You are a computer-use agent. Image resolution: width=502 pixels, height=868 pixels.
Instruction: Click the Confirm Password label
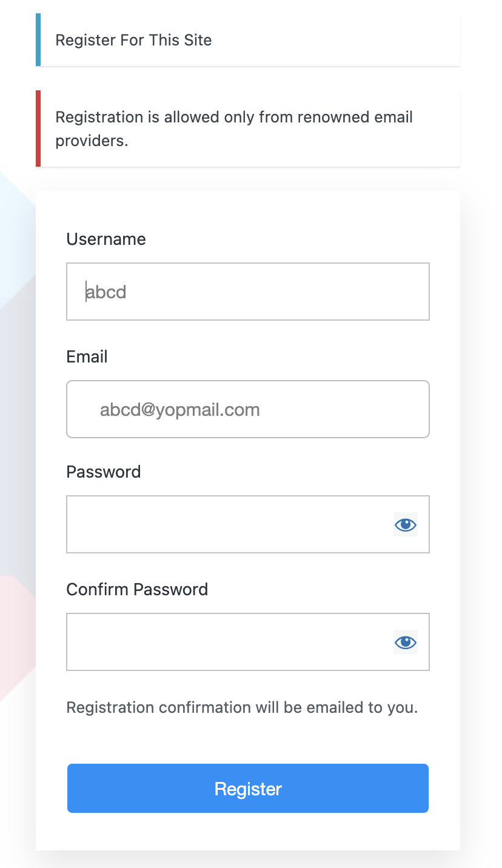137,589
